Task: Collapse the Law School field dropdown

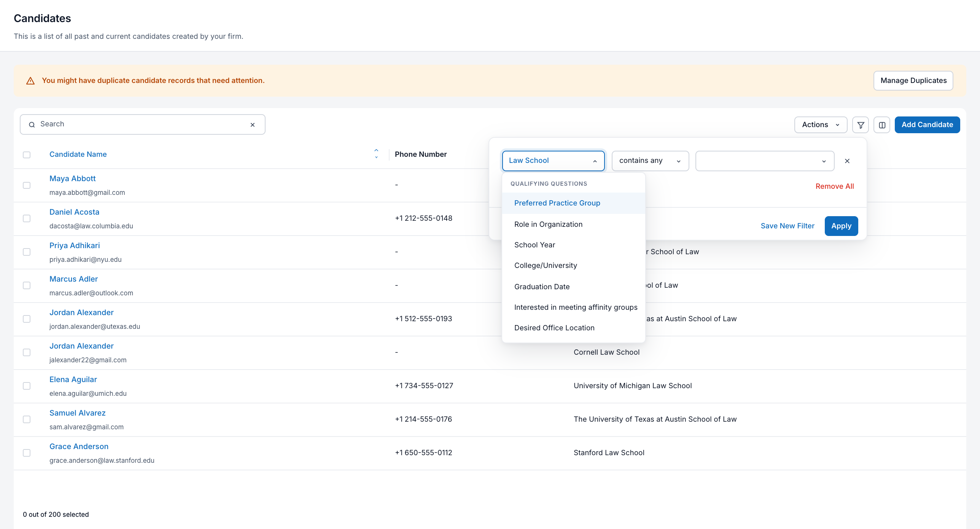Action: [553, 161]
